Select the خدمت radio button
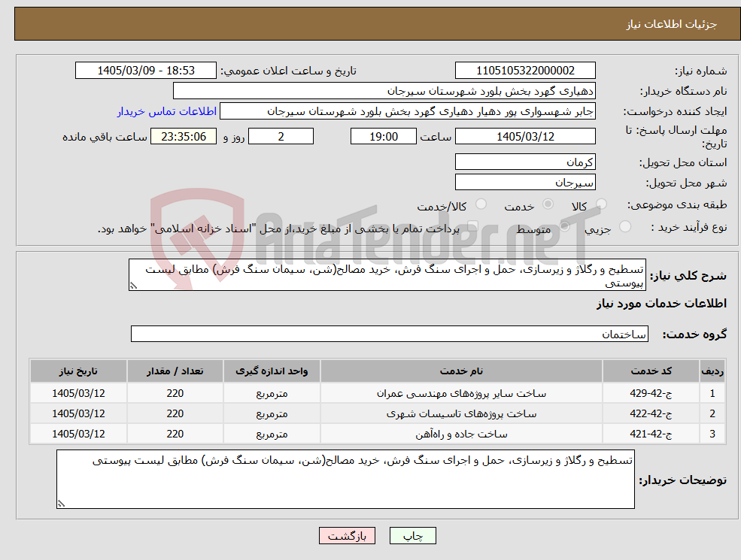741x560 pixels. pyautogui.click(x=548, y=204)
